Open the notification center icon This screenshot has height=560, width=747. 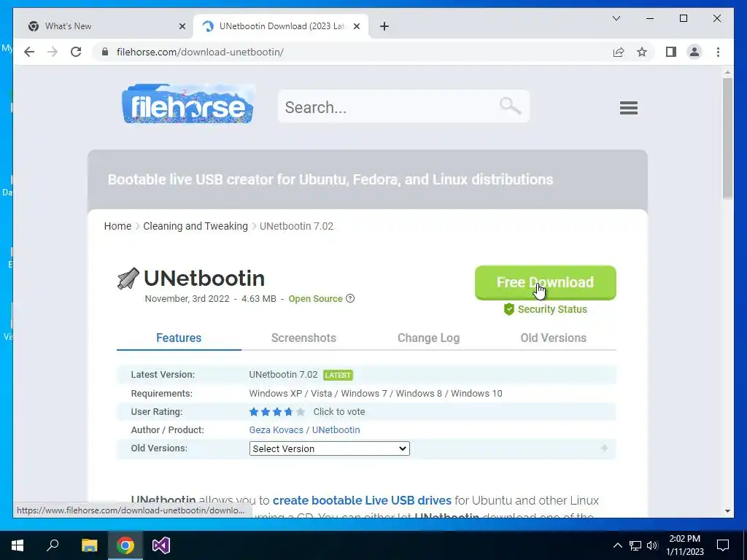[723, 545]
